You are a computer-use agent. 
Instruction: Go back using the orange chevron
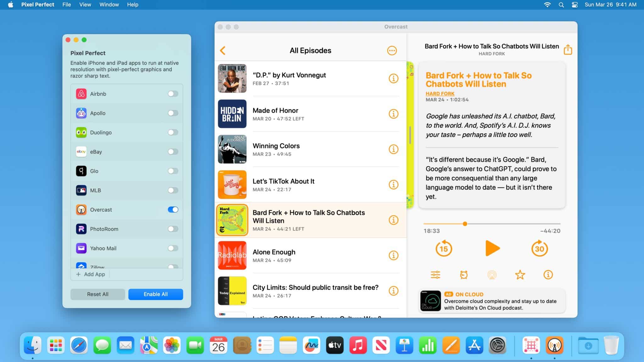click(x=223, y=51)
